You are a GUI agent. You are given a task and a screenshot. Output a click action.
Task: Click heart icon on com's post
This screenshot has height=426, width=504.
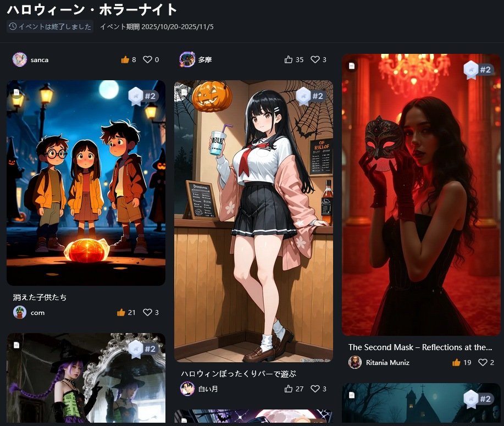coord(147,312)
